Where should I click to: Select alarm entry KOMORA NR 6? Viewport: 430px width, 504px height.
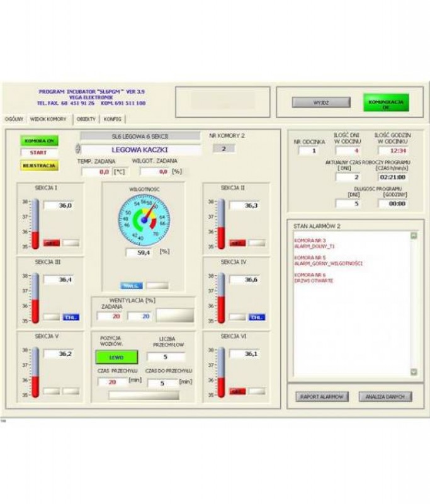[x=310, y=275]
